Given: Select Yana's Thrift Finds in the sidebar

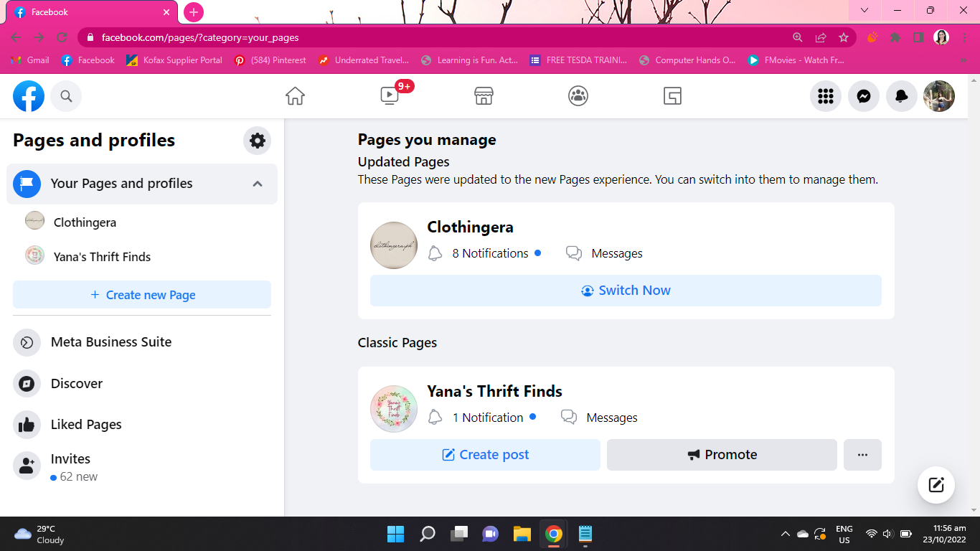Looking at the screenshot, I should pyautogui.click(x=142, y=257).
